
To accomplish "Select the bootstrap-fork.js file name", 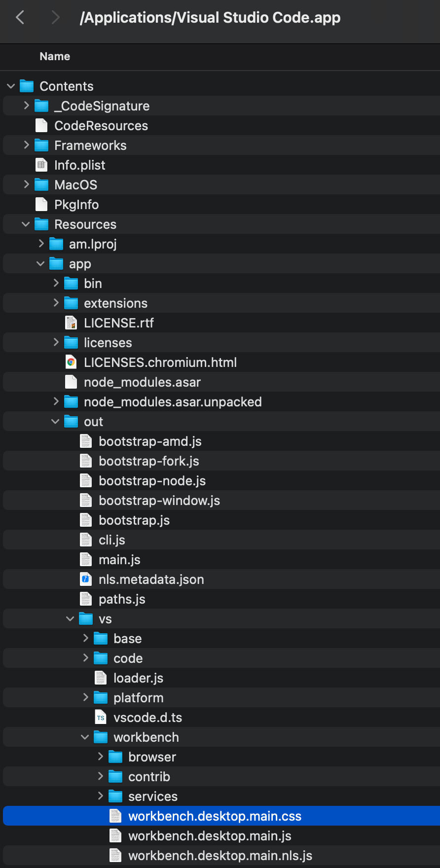I will tap(149, 461).
